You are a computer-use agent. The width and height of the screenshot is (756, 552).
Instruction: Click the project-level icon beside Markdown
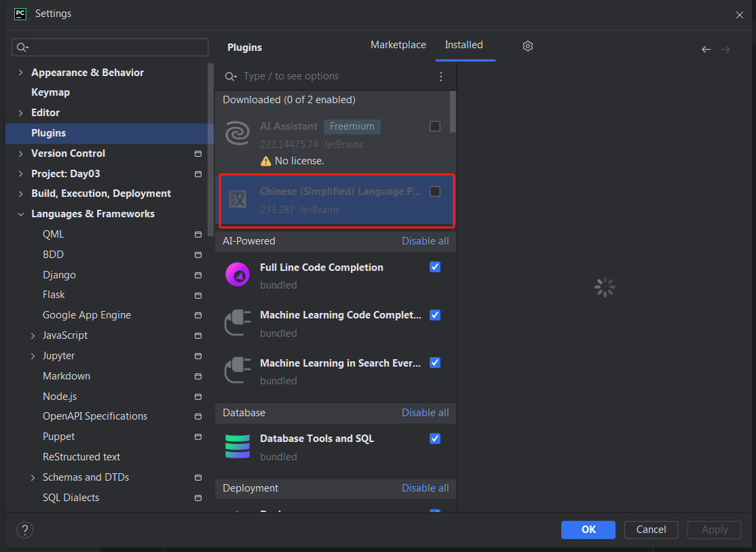pyautogui.click(x=197, y=376)
